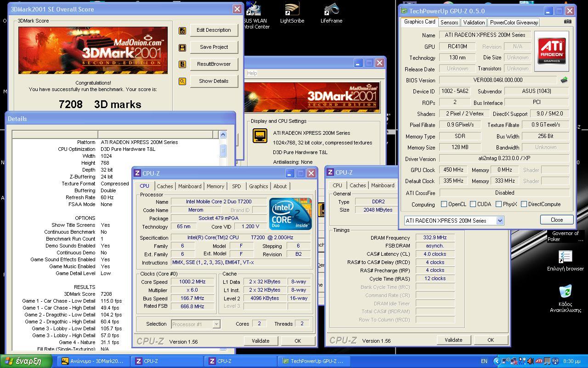
Task: Click Validate in the CPU-Z processor window
Action: (x=260, y=341)
